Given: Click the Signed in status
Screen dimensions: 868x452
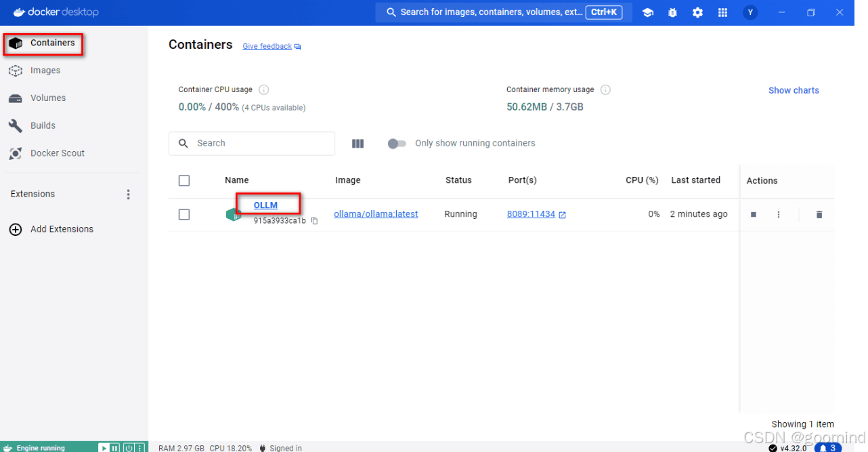Looking at the screenshot, I should tap(286, 448).
